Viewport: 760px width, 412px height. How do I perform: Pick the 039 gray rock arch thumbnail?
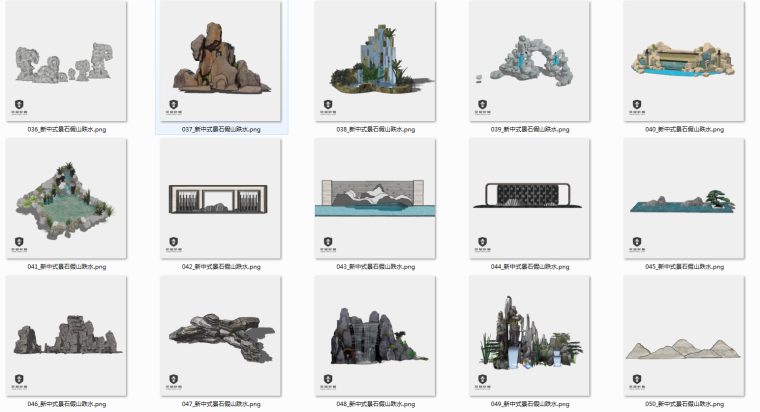click(x=529, y=62)
